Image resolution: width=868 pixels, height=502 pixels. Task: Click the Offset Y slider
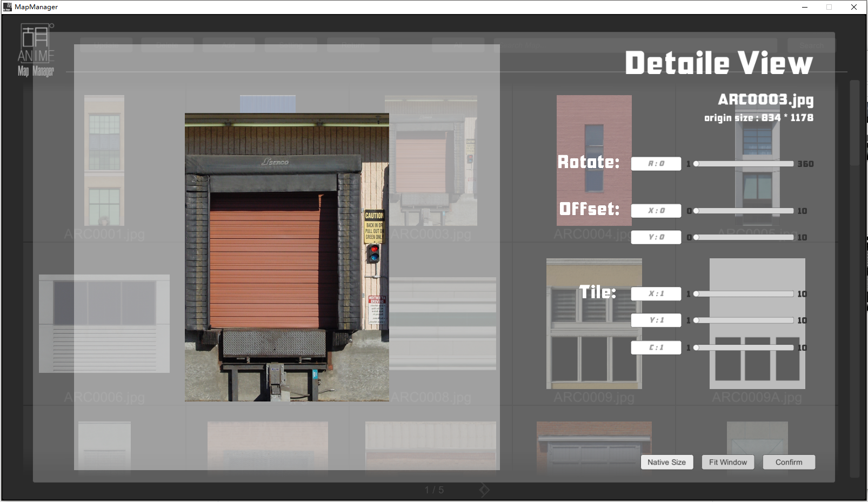point(744,237)
